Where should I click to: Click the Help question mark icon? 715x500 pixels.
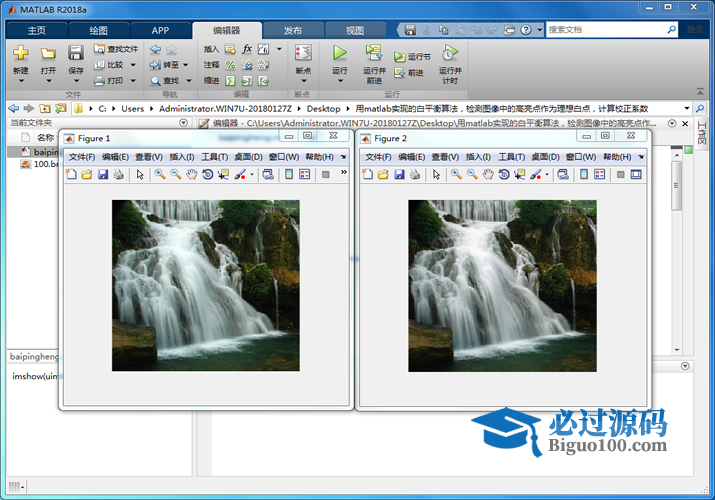[526, 30]
